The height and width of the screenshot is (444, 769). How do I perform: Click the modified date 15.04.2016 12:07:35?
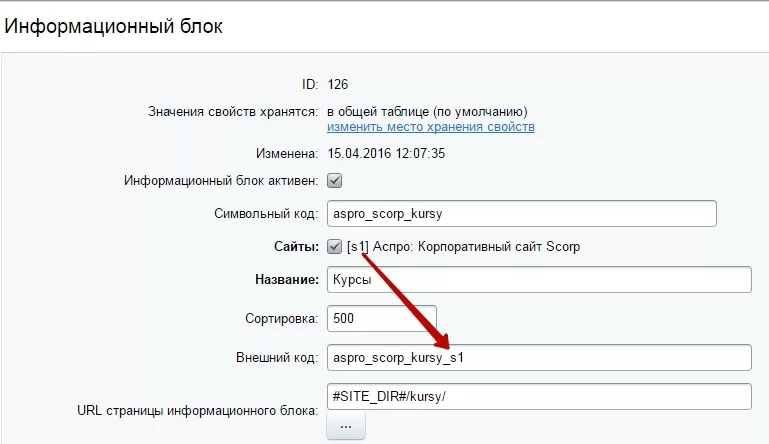pos(386,154)
